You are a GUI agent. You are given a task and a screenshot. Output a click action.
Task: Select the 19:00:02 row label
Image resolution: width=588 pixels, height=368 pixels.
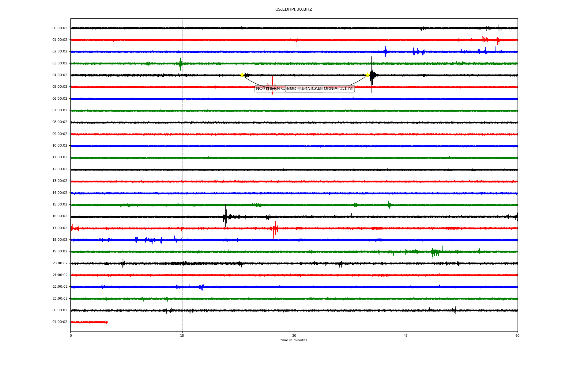tap(60, 251)
